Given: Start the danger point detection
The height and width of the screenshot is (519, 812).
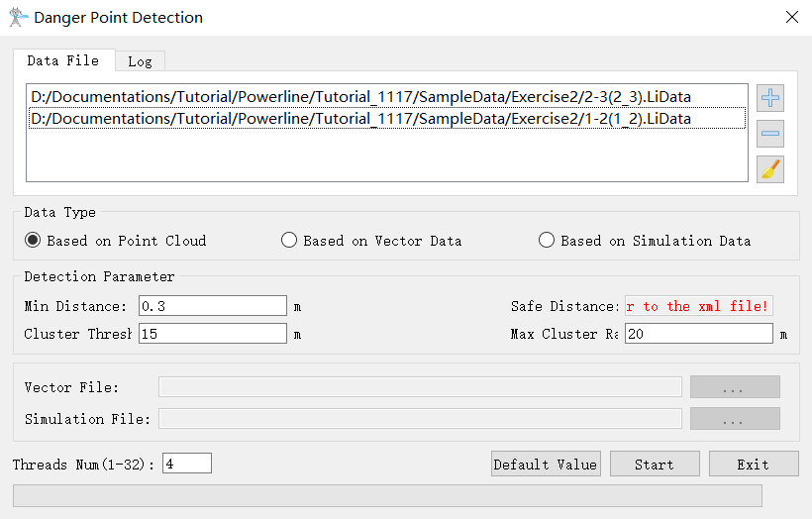Looking at the screenshot, I should [x=655, y=464].
